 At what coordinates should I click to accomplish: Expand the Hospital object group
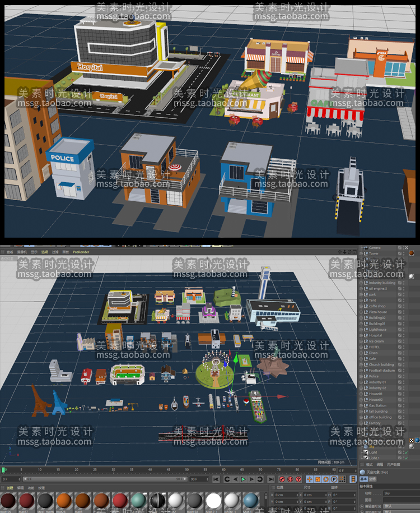click(x=361, y=335)
